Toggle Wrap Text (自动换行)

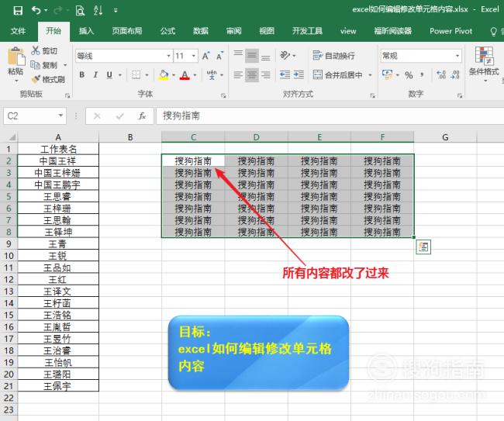333,56
